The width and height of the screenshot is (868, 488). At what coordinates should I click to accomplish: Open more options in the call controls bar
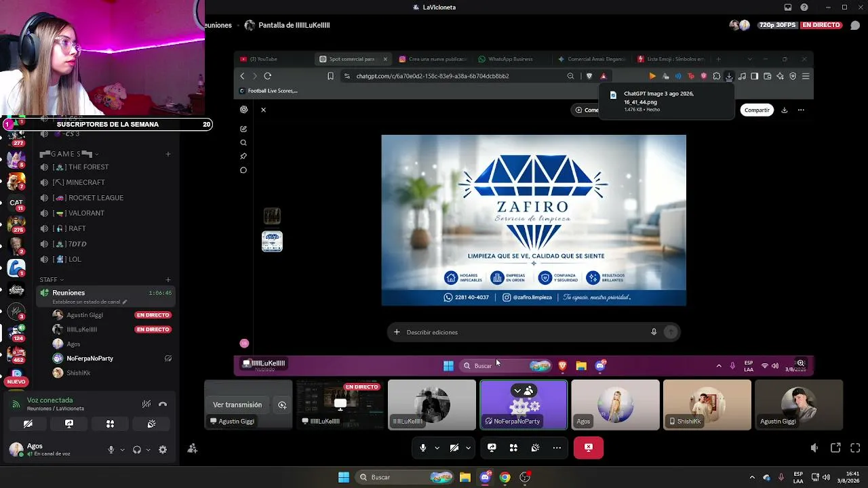[557, 447]
